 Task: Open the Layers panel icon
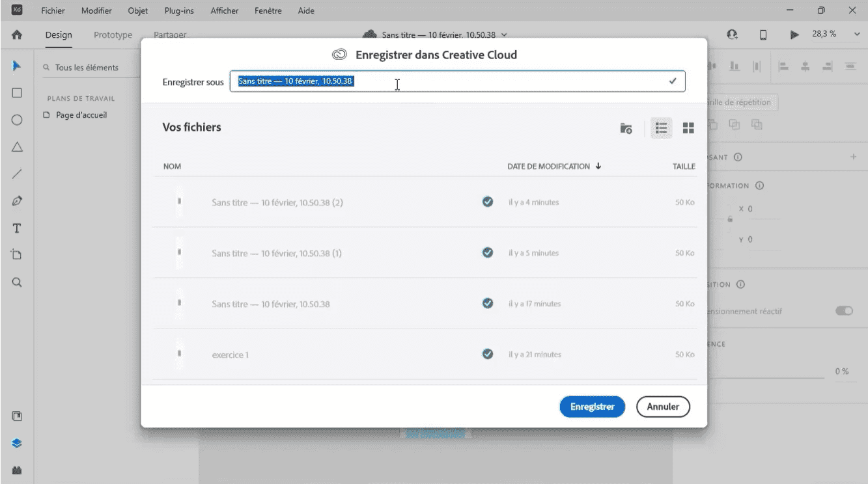(17, 443)
